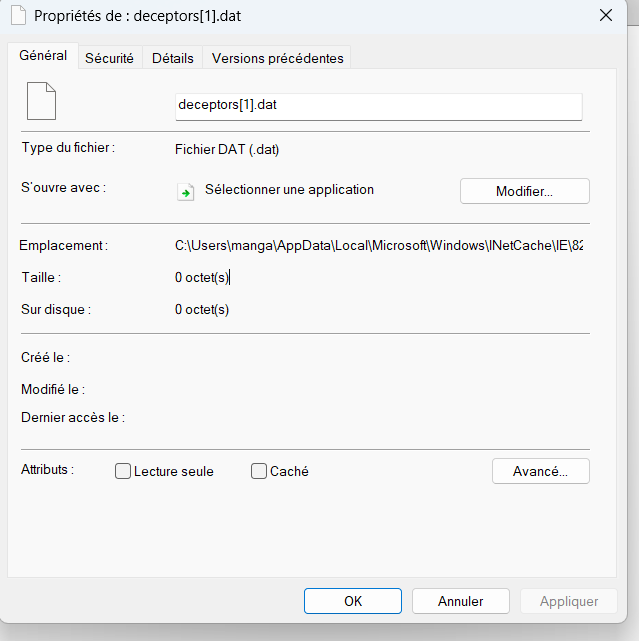Click the Modifié le label
The height and width of the screenshot is (641, 639).
[53, 389]
